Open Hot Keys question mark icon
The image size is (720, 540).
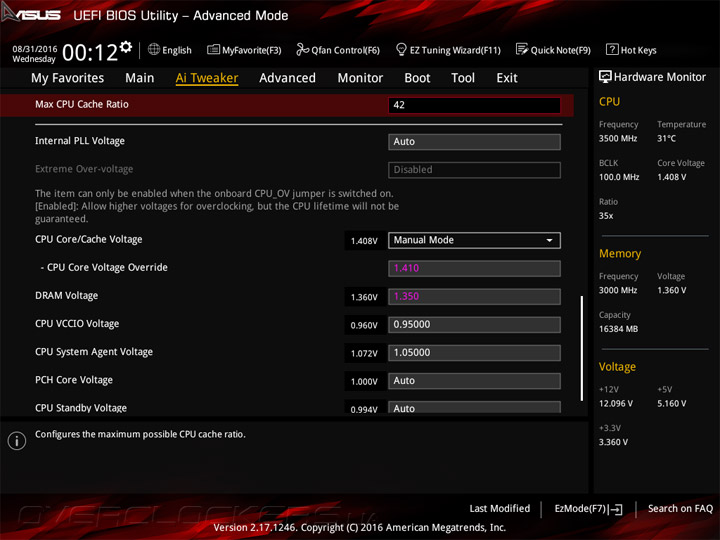612,49
